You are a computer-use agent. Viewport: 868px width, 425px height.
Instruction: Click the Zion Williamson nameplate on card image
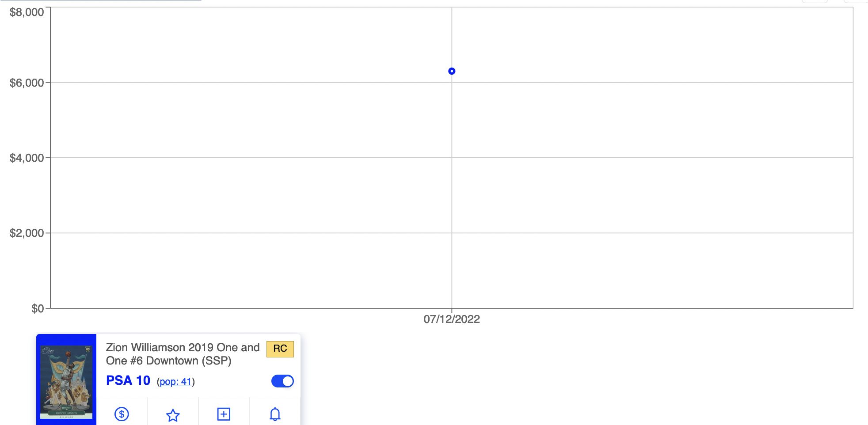[x=66, y=413]
